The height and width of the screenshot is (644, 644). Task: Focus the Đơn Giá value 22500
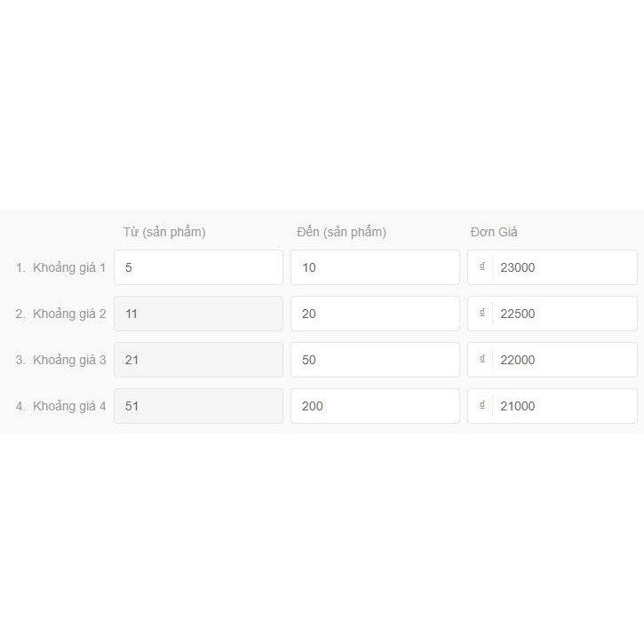564,314
